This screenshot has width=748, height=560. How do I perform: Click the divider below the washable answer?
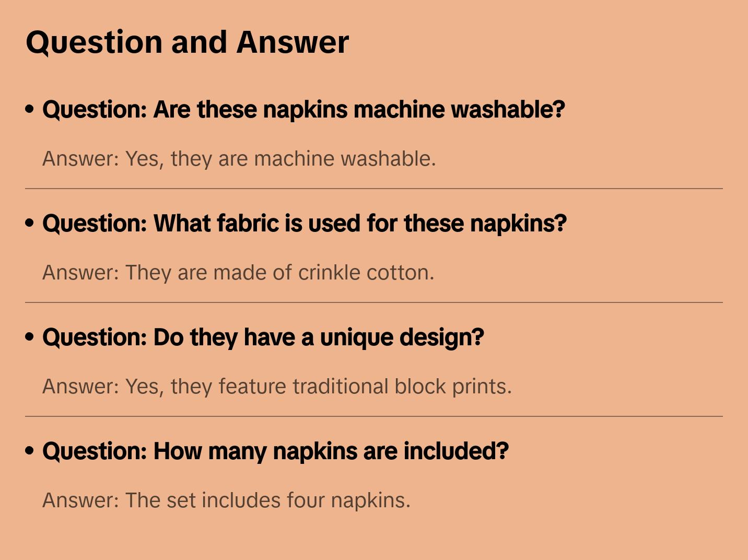tap(374, 189)
